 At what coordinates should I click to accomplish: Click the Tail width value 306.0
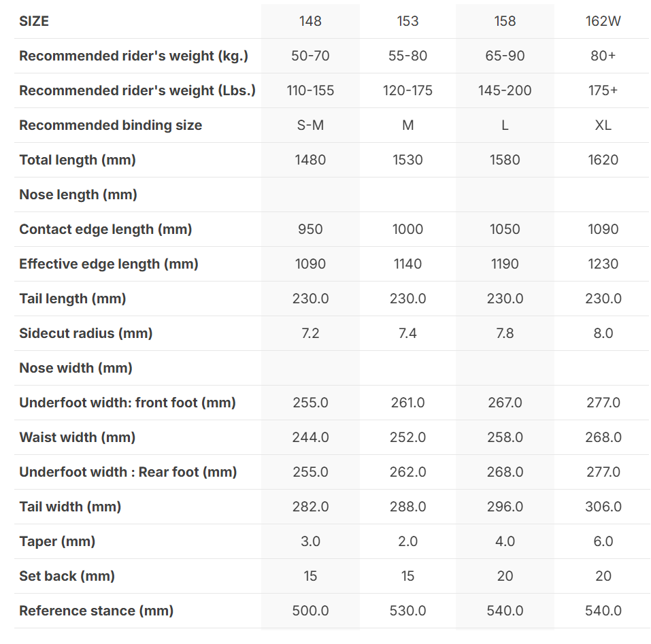603,507
